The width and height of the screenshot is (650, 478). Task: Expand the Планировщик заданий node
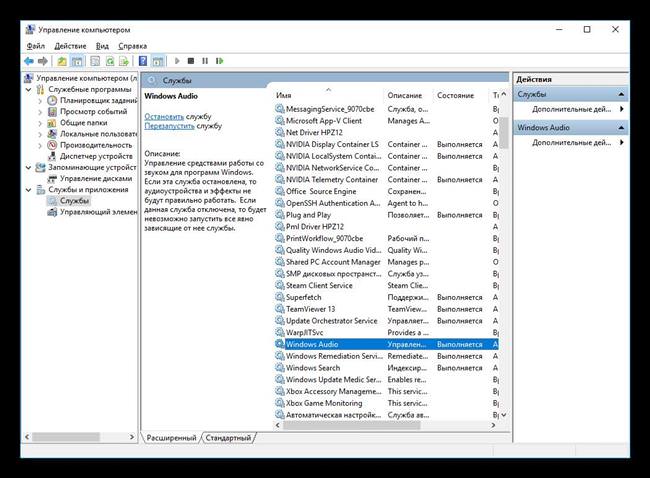40,101
